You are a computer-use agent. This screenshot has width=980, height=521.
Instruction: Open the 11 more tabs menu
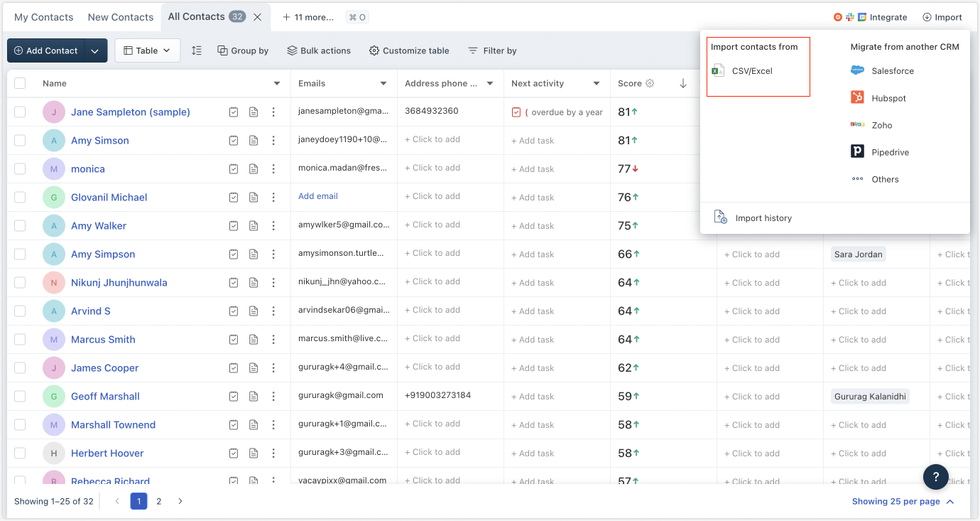pos(308,16)
